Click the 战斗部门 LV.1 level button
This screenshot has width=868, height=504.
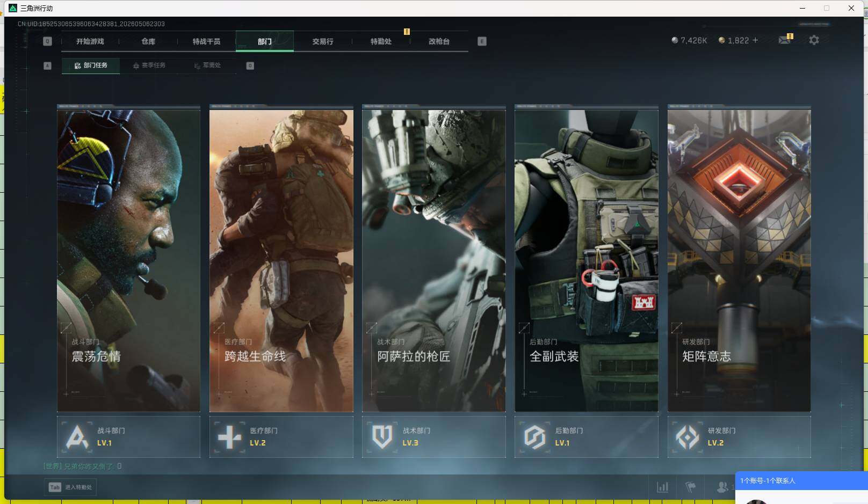pos(128,437)
